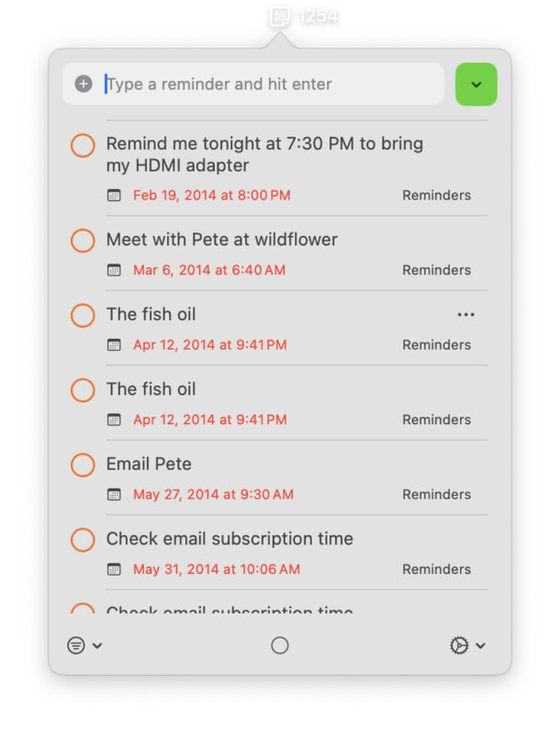
Task: Click the circle icon in bottom toolbar
Action: [x=280, y=645]
